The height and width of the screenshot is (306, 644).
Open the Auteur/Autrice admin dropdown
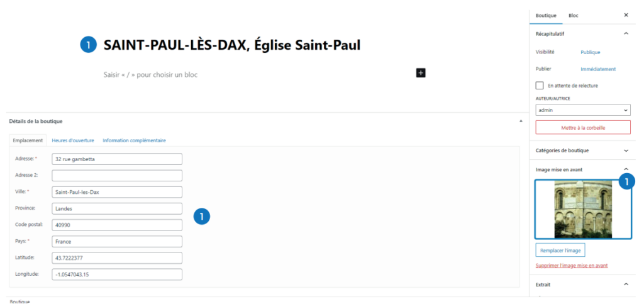pyautogui.click(x=582, y=110)
